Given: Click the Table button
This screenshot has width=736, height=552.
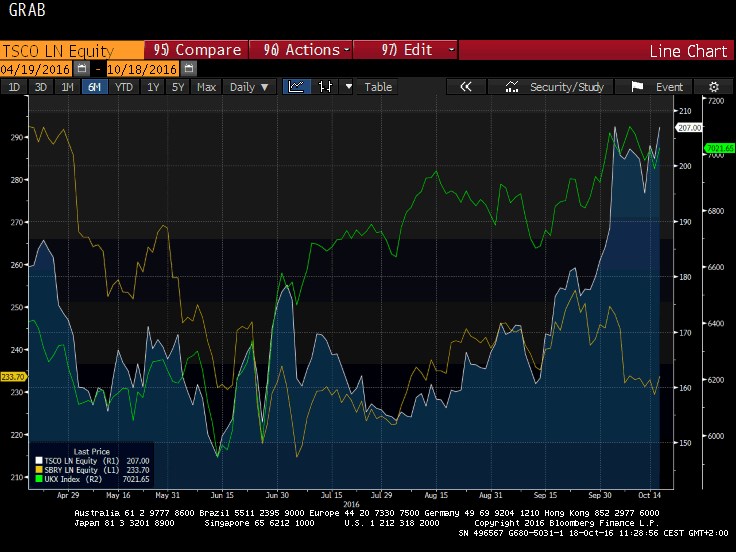Looking at the screenshot, I should 378,87.
